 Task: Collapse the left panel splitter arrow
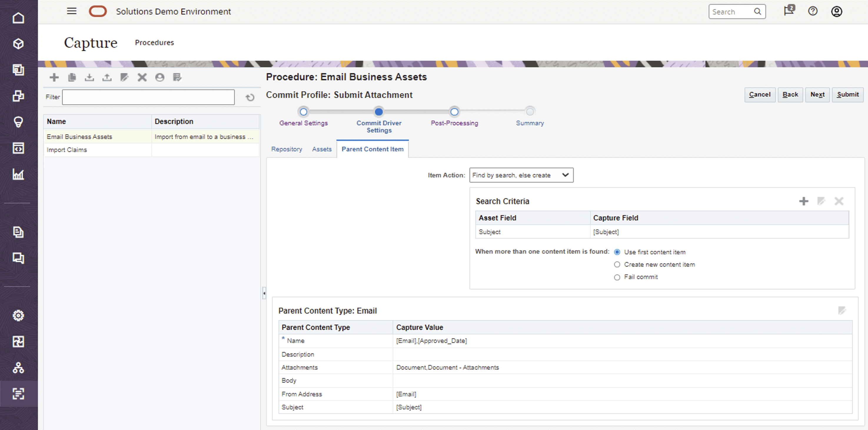(264, 293)
